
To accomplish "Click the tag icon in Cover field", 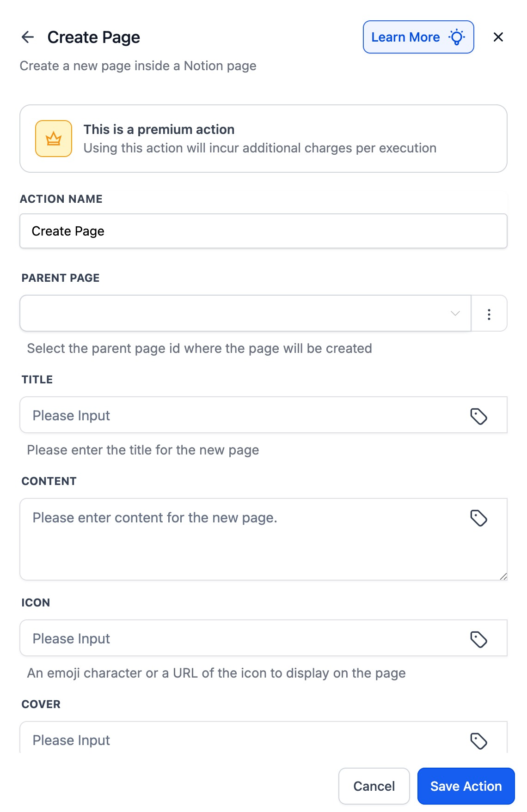I will tap(478, 741).
